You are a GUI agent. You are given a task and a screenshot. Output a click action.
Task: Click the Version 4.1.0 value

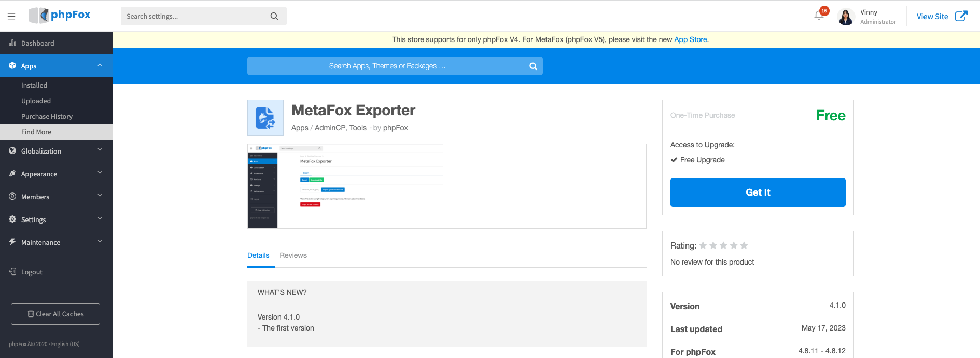click(837, 305)
